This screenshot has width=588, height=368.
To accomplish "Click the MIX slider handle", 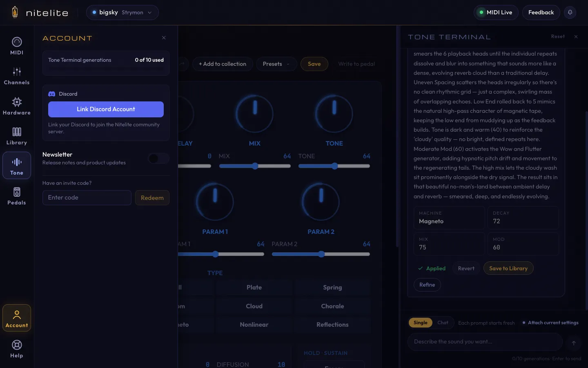I will (255, 166).
